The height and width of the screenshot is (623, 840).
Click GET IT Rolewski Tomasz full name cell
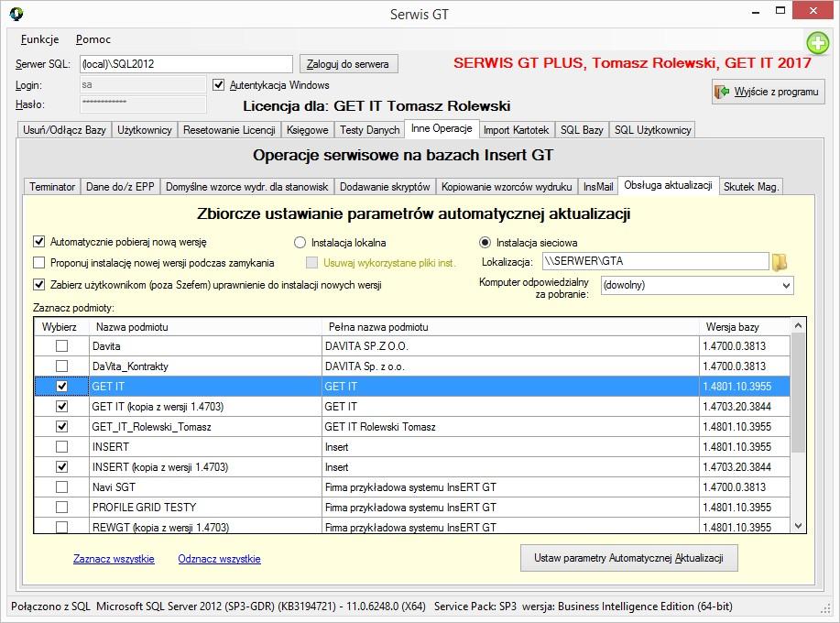pos(510,426)
